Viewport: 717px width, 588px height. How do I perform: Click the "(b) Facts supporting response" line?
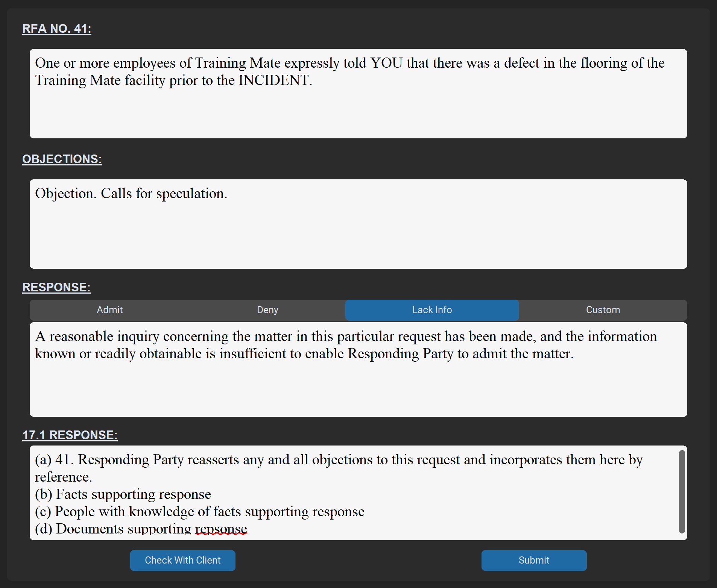tap(123, 494)
